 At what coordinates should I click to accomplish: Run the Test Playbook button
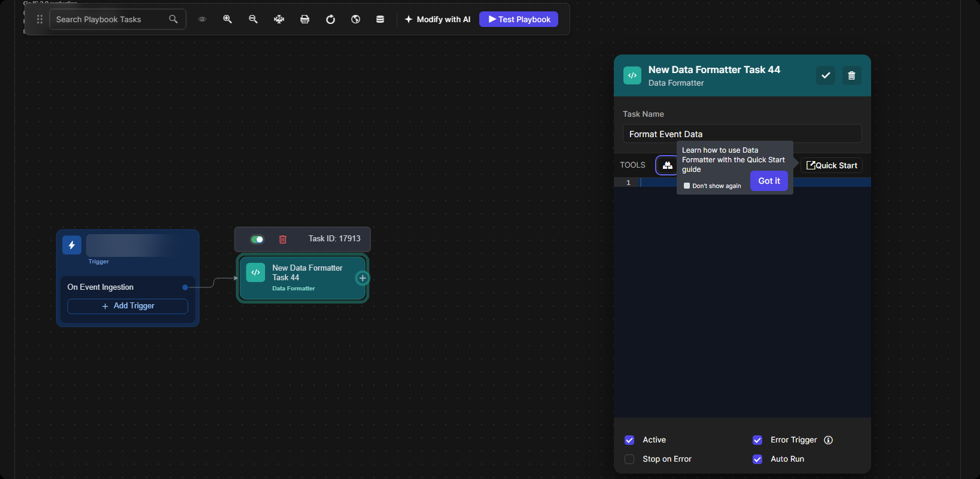click(x=519, y=19)
